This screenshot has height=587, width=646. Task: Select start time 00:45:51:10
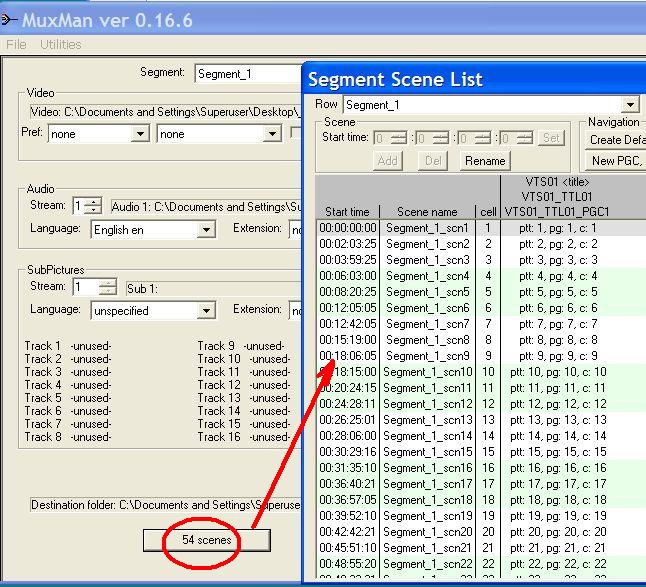pos(348,548)
